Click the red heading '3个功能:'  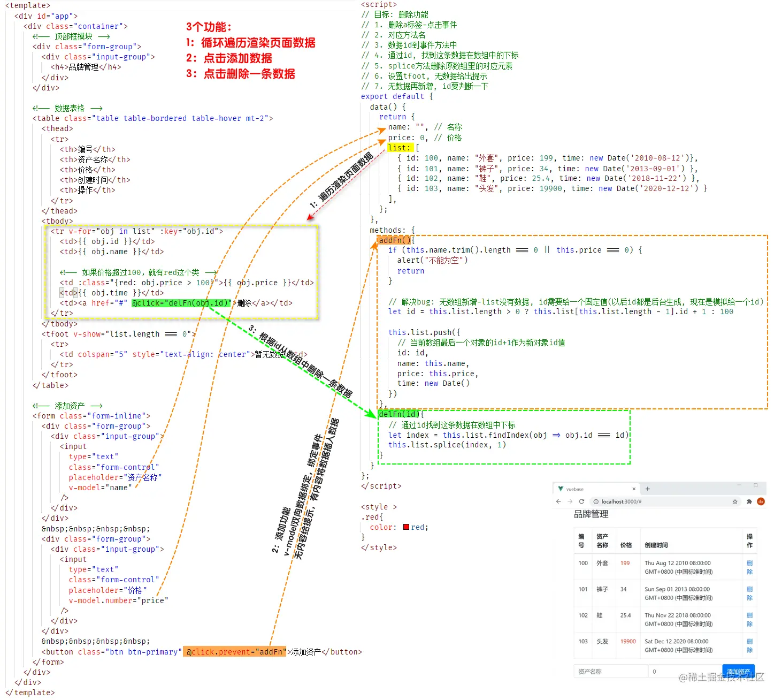[x=209, y=27]
